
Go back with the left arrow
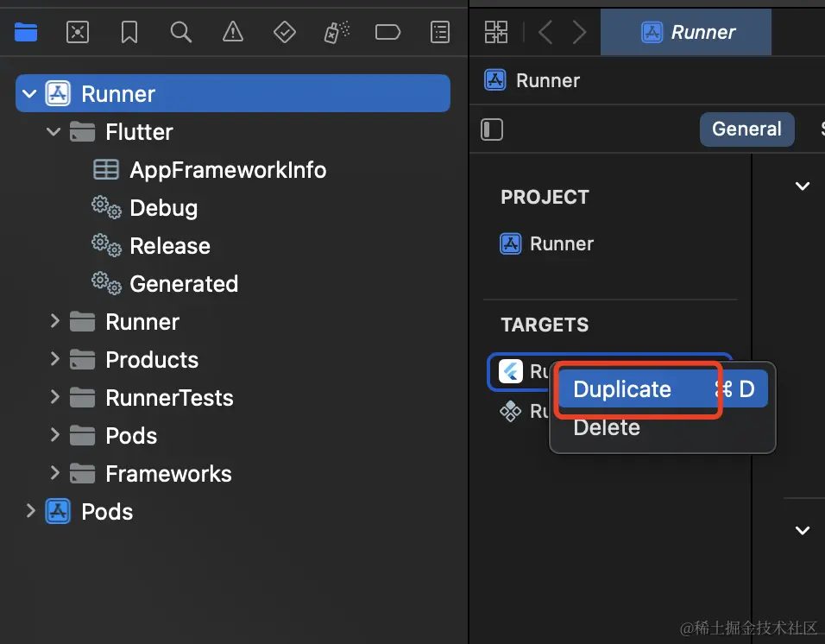[545, 32]
